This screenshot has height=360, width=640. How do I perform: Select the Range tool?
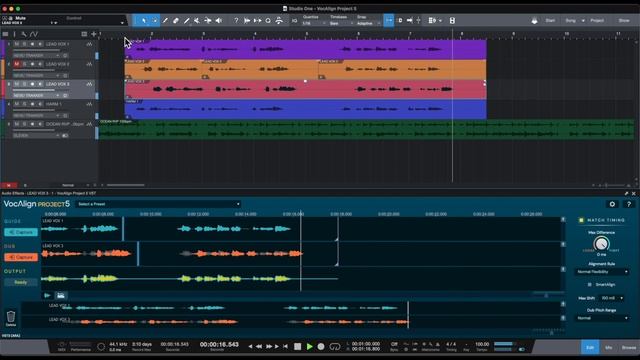pos(155,20)
